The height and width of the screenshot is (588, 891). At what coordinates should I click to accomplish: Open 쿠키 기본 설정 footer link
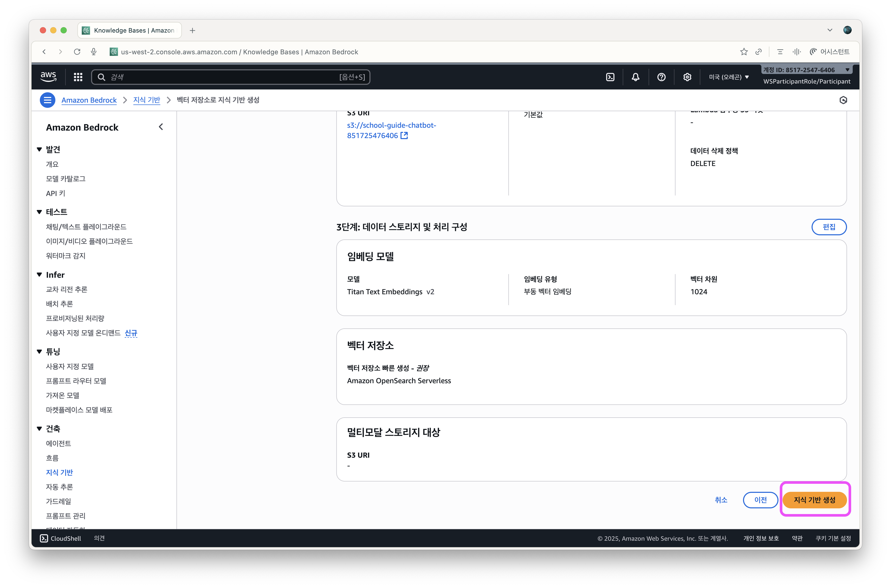click(x=833, y=538)
